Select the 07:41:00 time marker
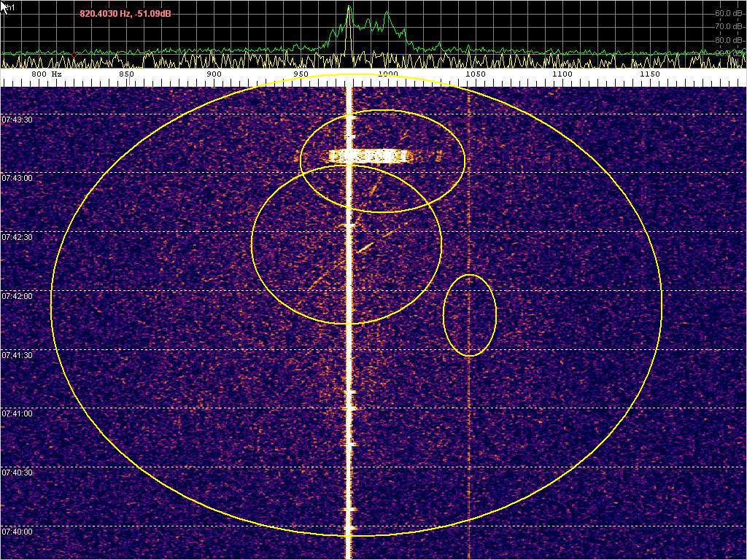The height and width of the screenshot is (560, 747). pos(17,414)
